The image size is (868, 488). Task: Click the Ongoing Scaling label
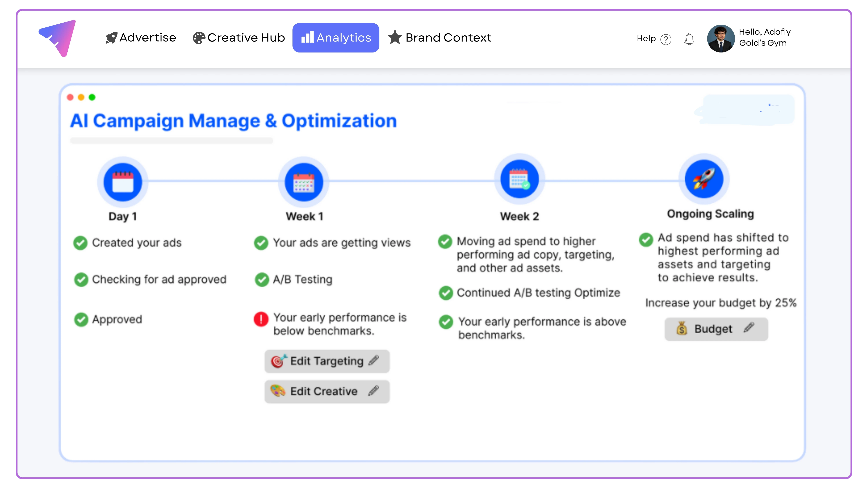coord(710,214)
